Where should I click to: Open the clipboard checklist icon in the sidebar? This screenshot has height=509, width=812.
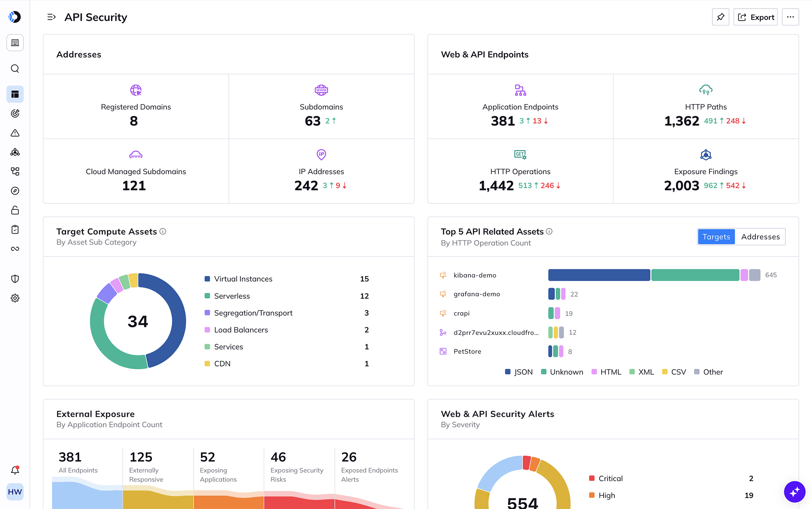click(x=15, y=230)
